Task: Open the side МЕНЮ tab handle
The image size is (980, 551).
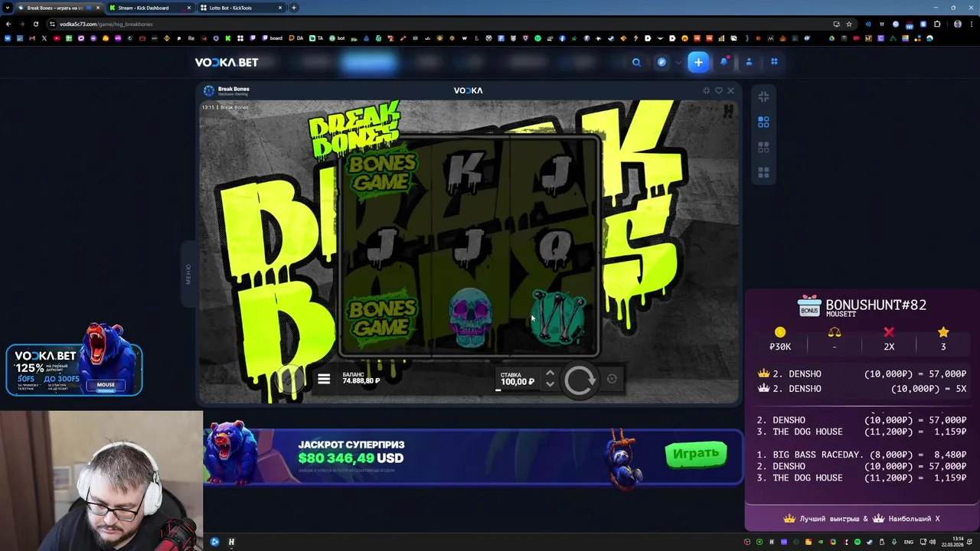Action: click(188, 274)
